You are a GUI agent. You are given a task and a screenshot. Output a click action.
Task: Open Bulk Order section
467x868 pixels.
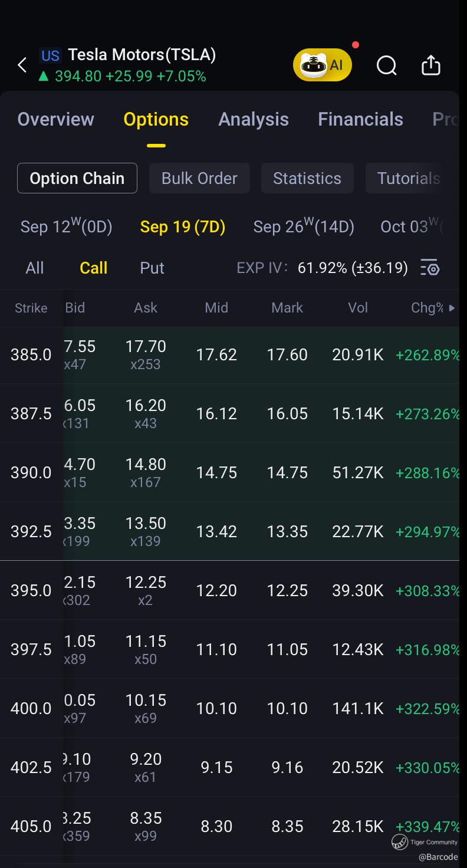point(199,178)
